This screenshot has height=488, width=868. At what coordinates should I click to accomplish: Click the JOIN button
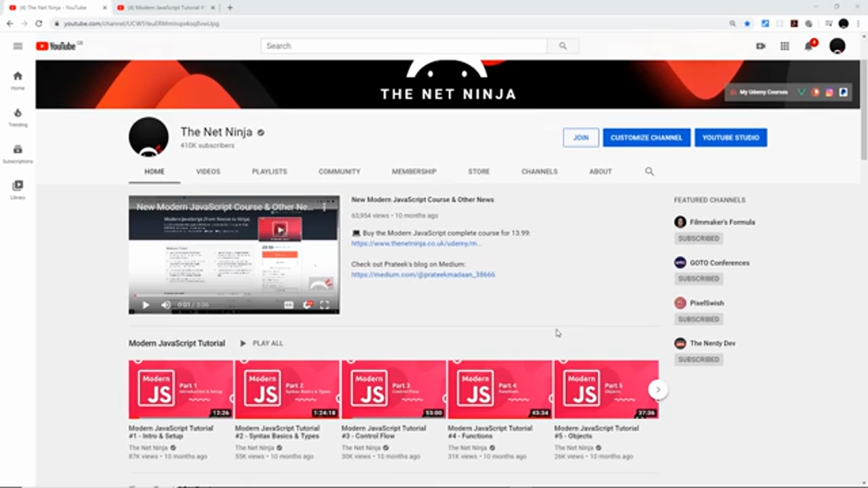coord(581,138)
